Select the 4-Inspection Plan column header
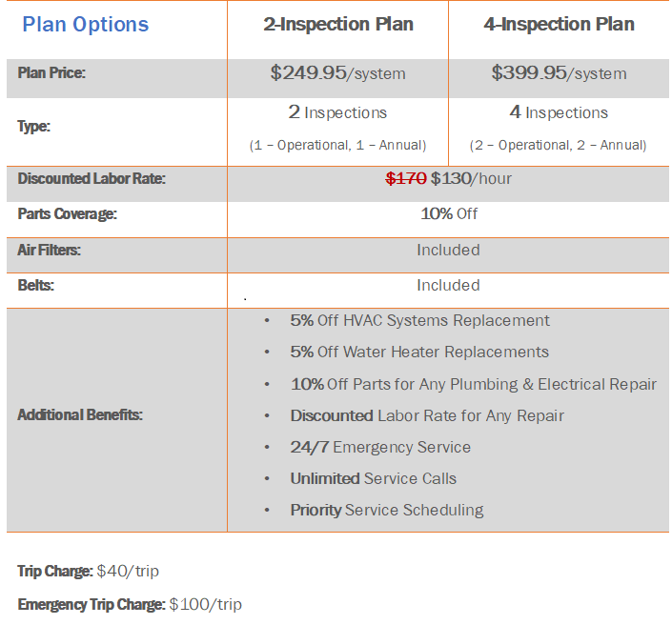672x625 pixels. tap(560, 24)
